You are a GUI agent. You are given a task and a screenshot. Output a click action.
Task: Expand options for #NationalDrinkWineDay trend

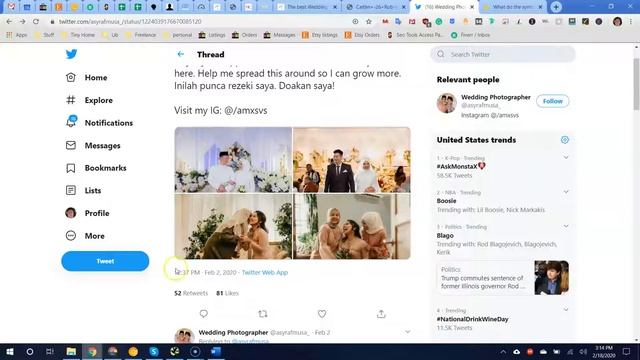(566, 310)
